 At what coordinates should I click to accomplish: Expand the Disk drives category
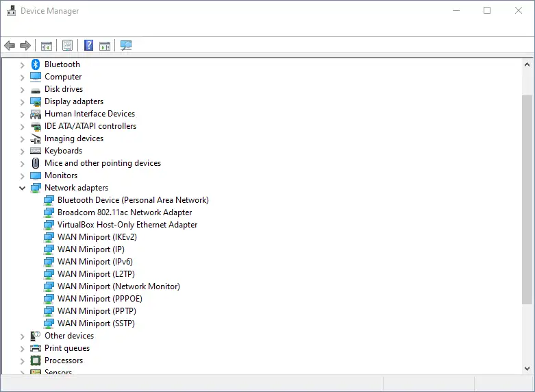point(22,89)
